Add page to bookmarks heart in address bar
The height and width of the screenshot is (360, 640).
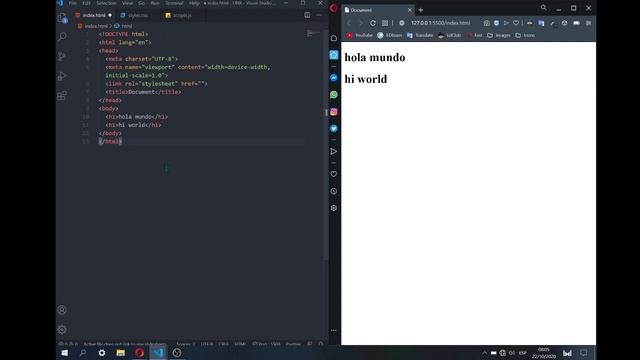coord(516,23)
